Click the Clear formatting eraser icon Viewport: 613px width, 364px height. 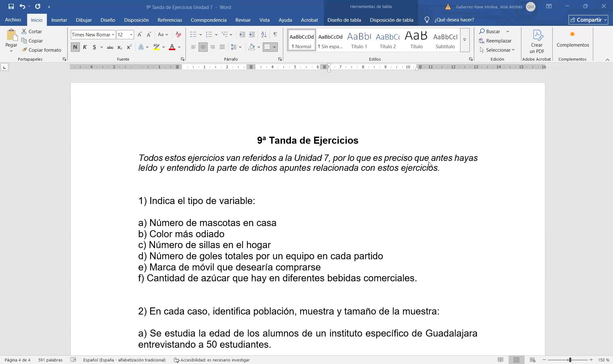tap(178, 34)
